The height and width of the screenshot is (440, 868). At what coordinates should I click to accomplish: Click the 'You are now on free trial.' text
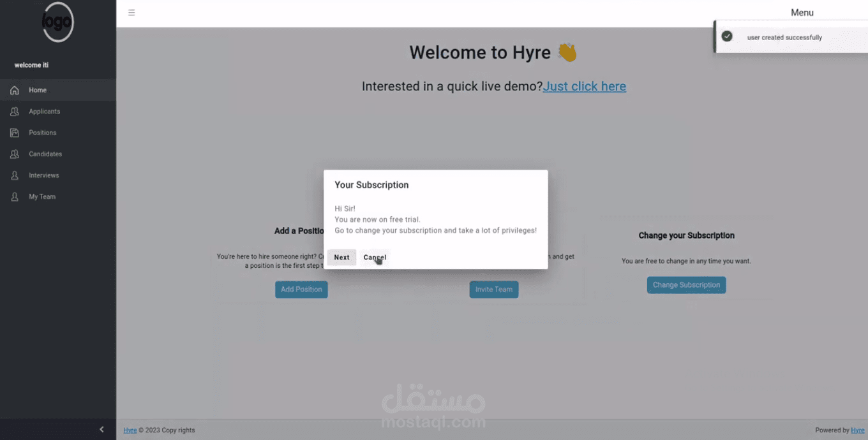click(377, 219)
